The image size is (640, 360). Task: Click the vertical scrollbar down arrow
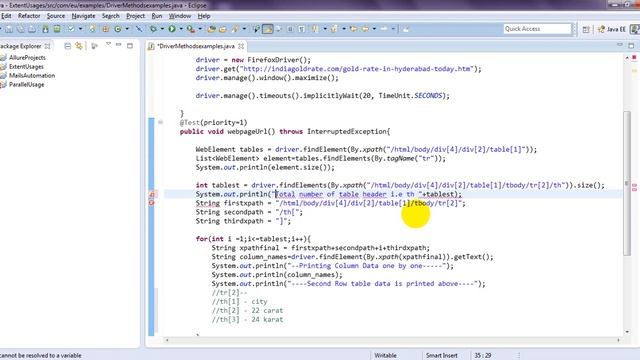(x=627, y=331)
